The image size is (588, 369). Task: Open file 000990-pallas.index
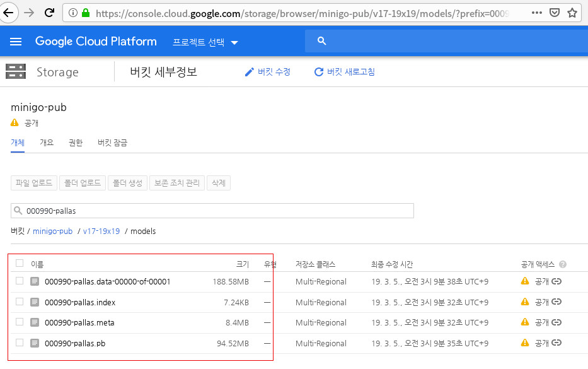pos(80,302)
